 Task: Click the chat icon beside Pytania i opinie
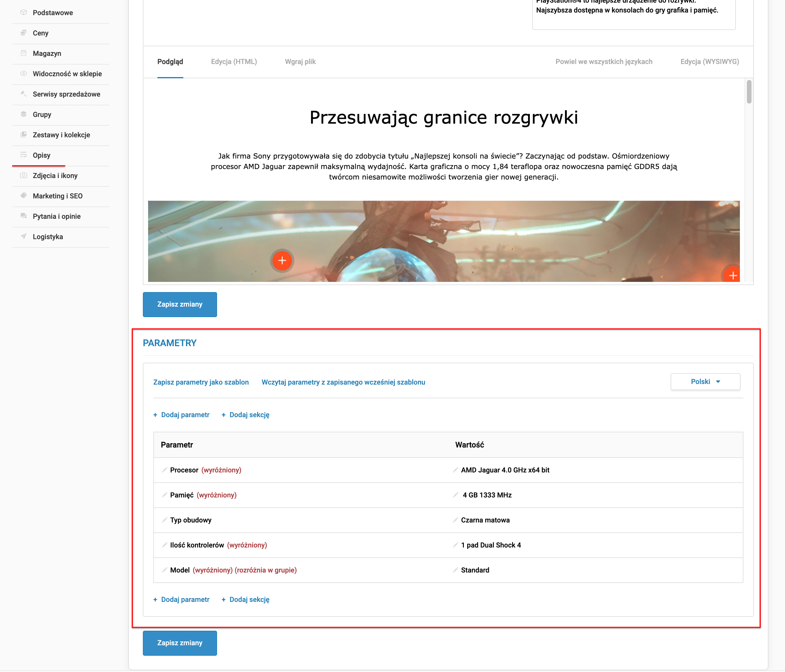coord(24,216)
